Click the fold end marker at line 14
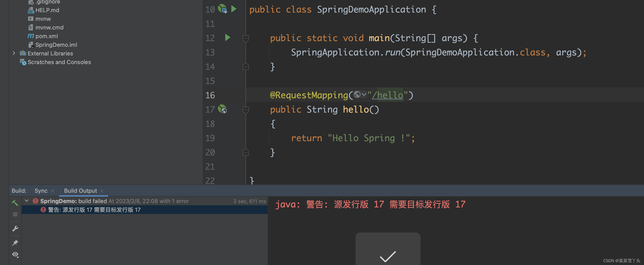This screenshot has height=265, width=644. tap(246, 66)
